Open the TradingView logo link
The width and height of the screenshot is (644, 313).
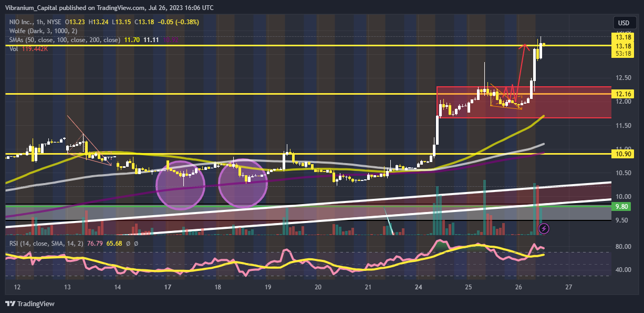[30, 304]
